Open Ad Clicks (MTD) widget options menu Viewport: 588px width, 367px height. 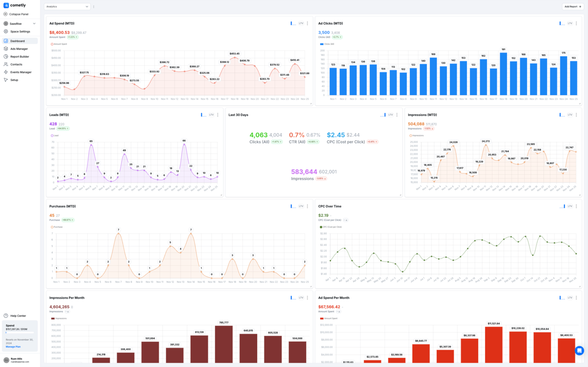coord(576,23)
